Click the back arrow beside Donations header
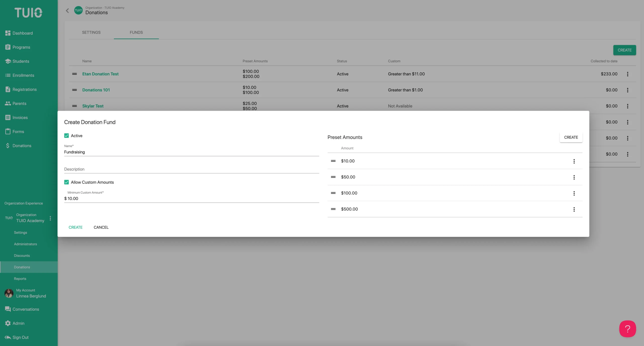The width and height of the screenshot is (644, 346). coord(67,11)
